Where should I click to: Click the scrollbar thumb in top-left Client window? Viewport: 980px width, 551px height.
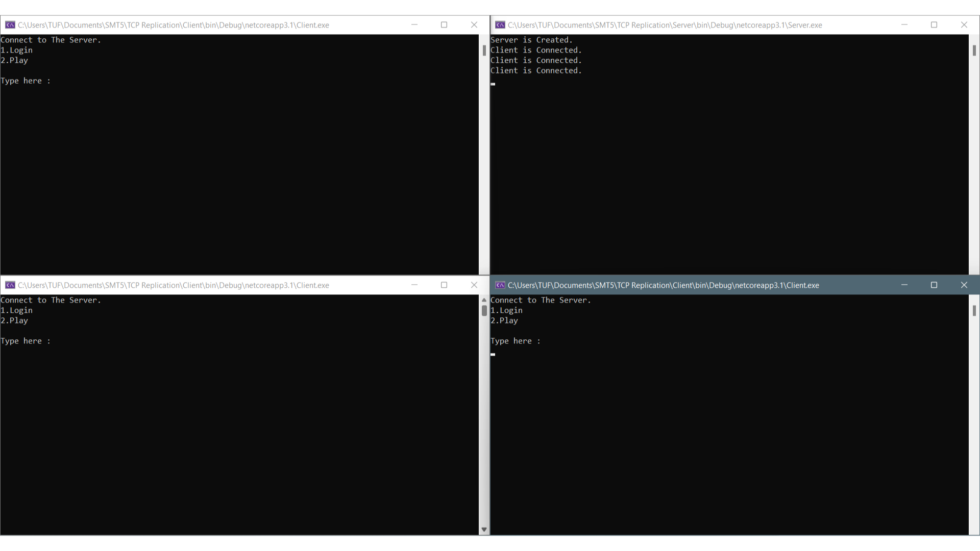(x=484, y=50)
